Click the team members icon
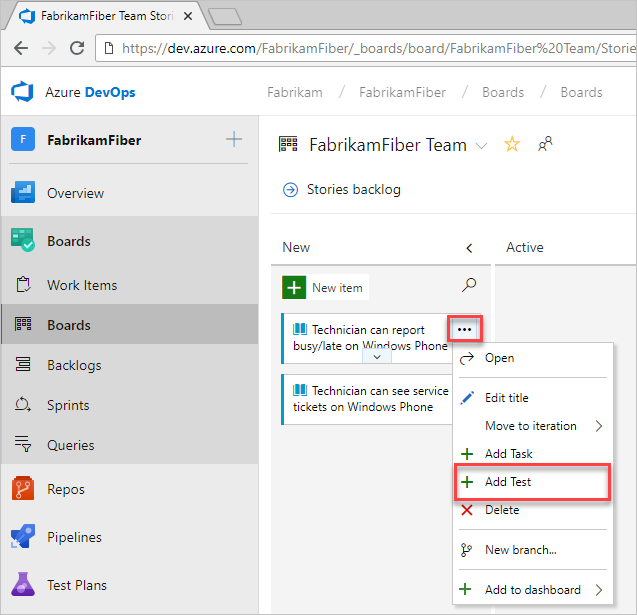The height and width of the screenshot is (615, 637). point(545,144)
